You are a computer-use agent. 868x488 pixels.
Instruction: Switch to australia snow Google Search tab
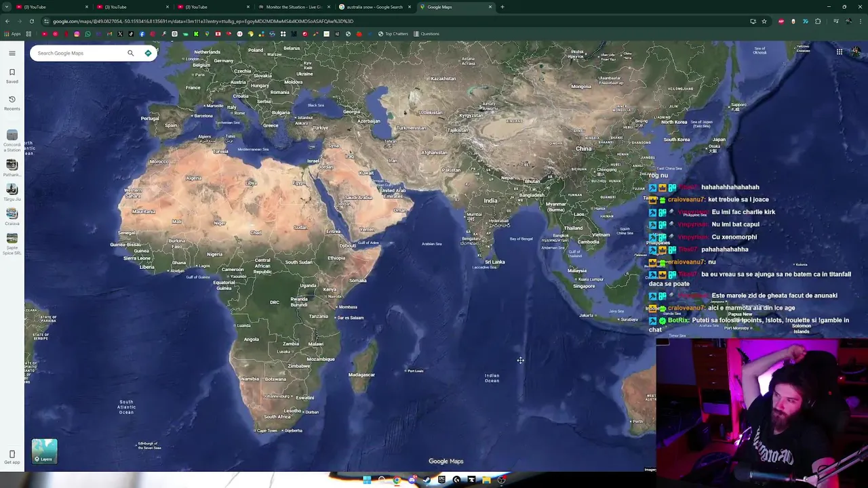click(374, 7)
